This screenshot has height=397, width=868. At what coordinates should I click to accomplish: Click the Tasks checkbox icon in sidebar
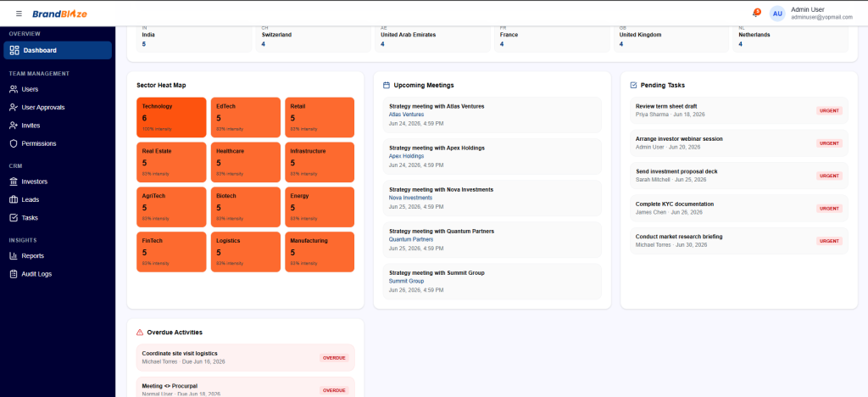[x=14, y=218]
